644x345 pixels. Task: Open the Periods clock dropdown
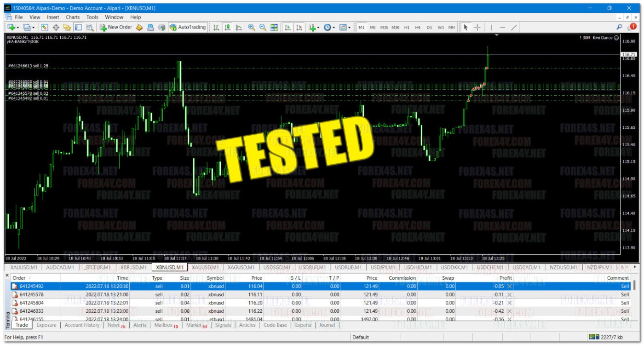click(x=329, y=28)
